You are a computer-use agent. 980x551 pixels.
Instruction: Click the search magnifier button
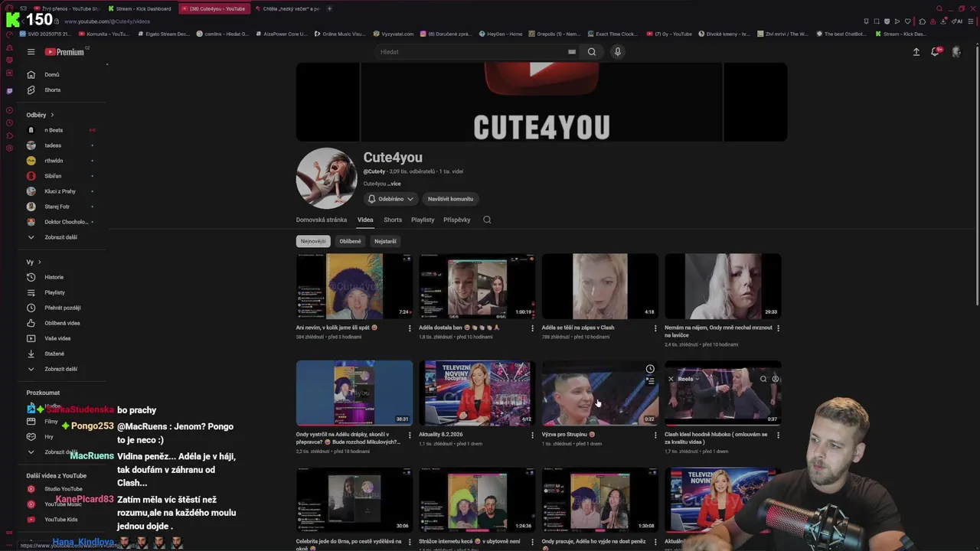click(x=591, y=52)
